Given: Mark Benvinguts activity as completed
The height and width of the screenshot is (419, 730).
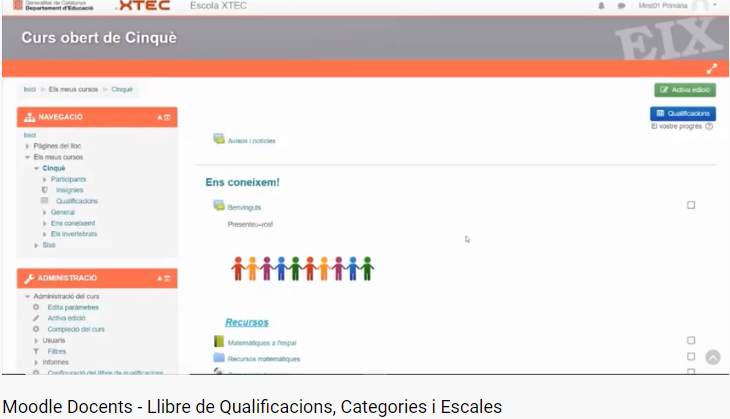Looking at the screenshot, I should point(691,205).
